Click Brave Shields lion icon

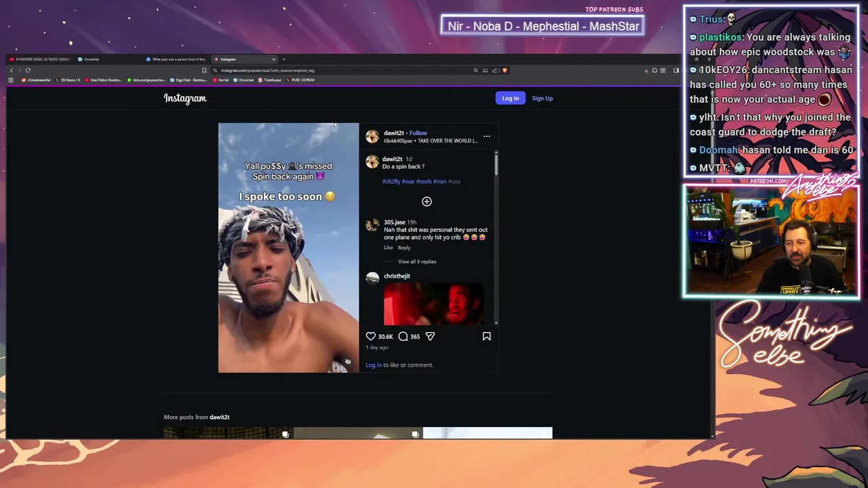point(505,70)
